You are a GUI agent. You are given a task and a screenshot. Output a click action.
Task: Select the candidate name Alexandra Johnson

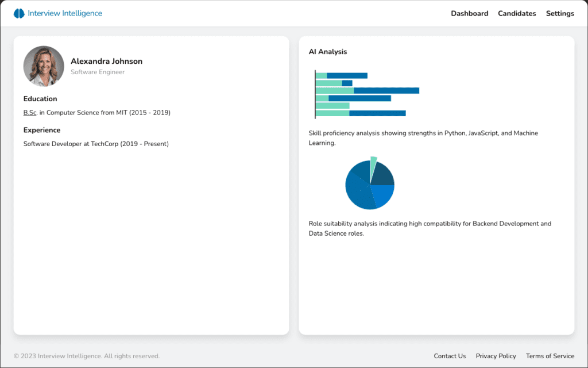106,61
